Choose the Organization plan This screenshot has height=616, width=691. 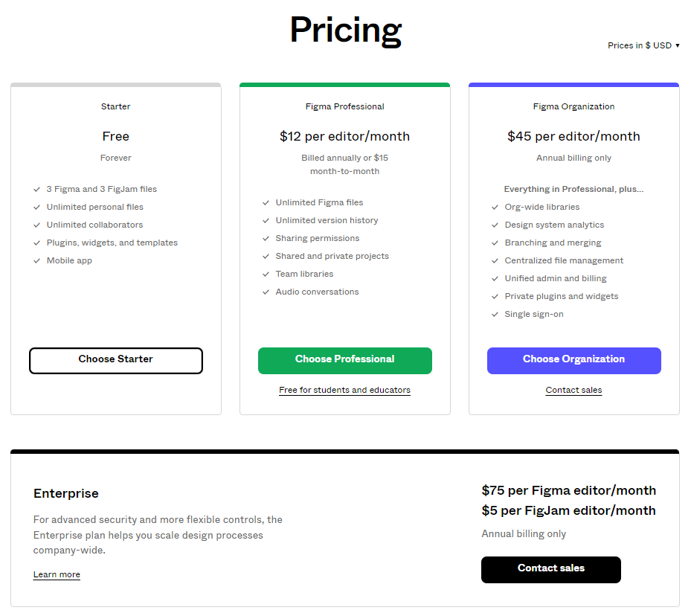click(x=573, y=360)
